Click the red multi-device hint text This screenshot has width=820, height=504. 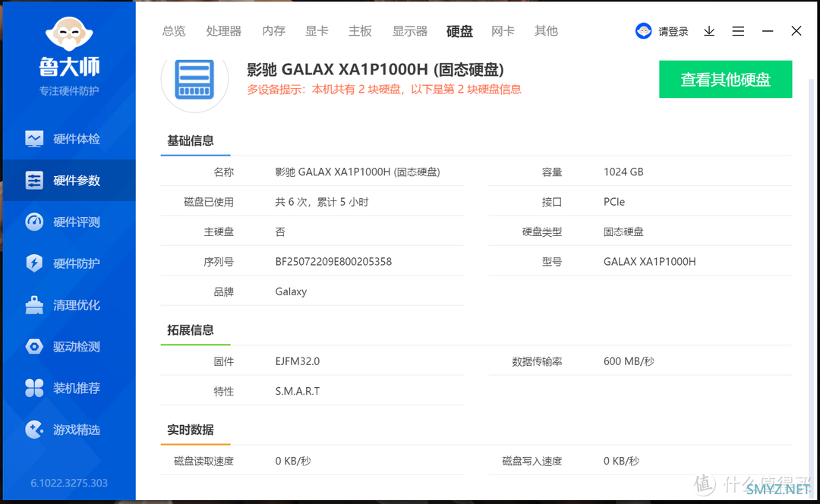coord(384,90)
